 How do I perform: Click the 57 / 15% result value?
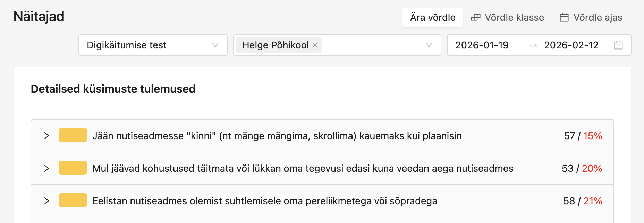coord(583,136)
